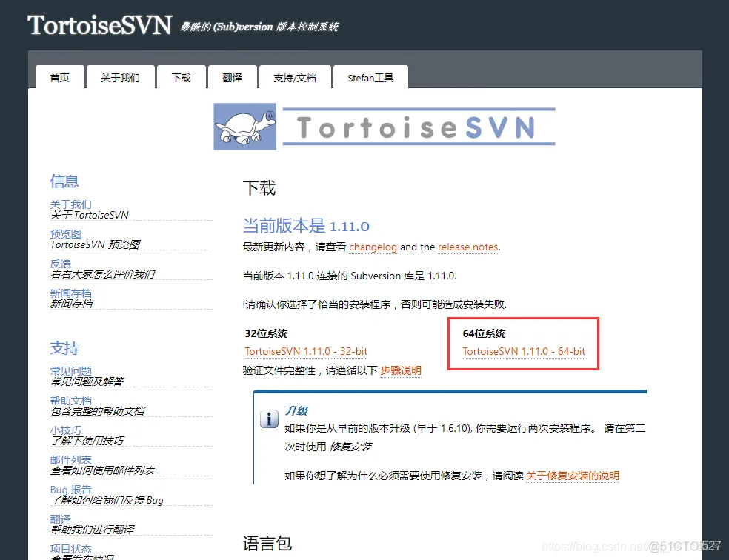Image resolution: width=729 pixels, height=560 pixels.
Task: Click the 32位系统 label
Action: [267, 333]
